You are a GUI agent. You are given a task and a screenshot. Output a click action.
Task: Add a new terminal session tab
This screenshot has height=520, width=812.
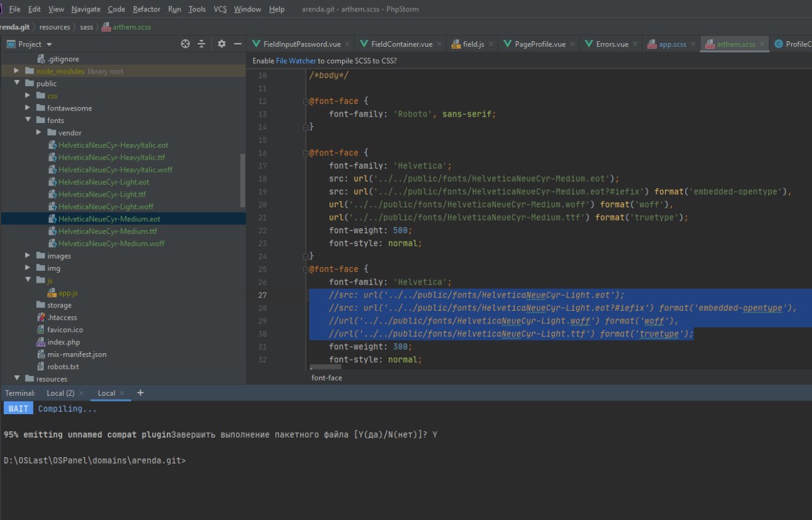pyautogui.click(x=140, y=393)
